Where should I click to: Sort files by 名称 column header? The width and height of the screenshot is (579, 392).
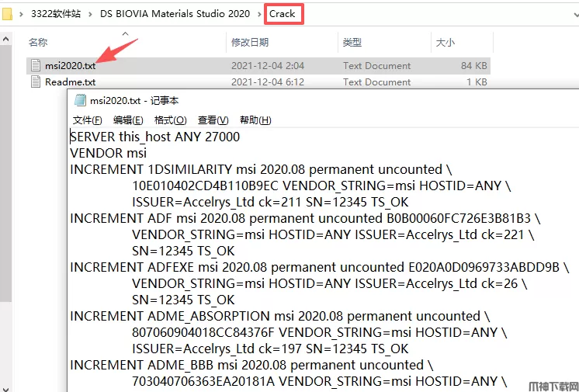[x=38, y=42]
